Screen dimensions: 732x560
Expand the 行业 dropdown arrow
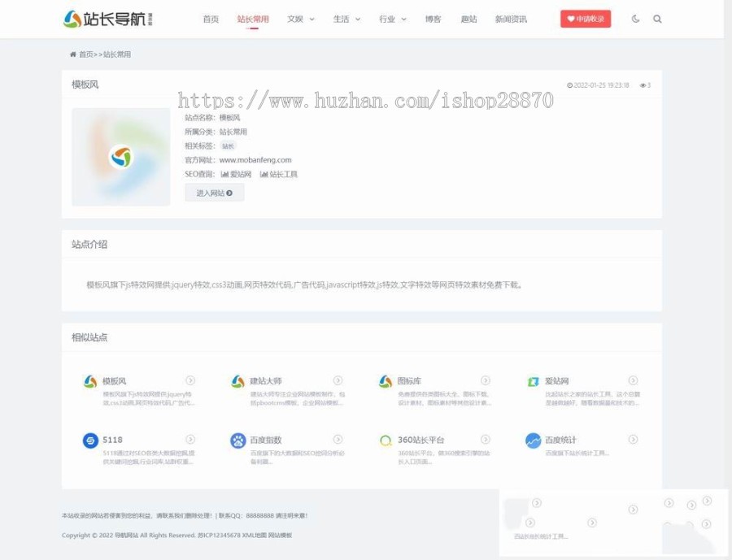click(x=403, y=20)
